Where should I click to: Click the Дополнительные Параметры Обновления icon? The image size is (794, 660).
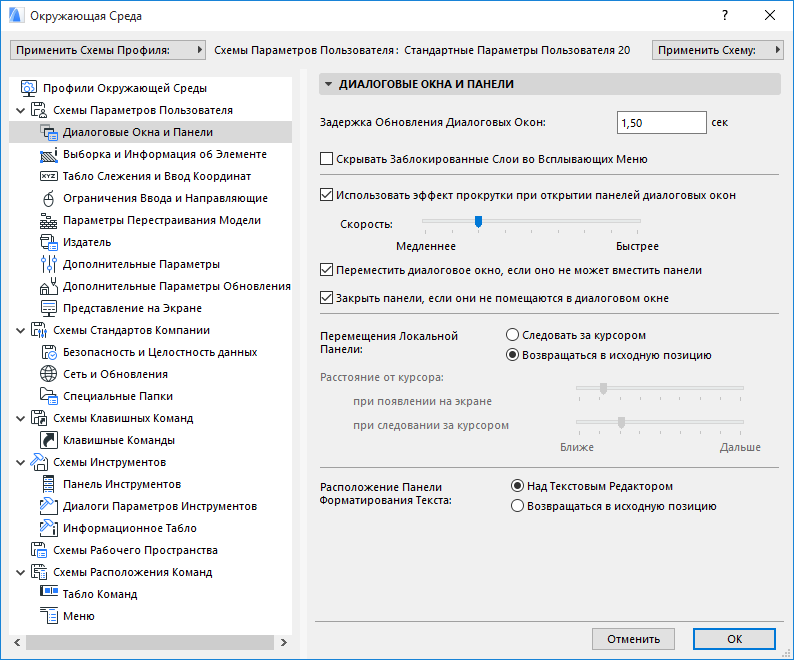[49, 286]
